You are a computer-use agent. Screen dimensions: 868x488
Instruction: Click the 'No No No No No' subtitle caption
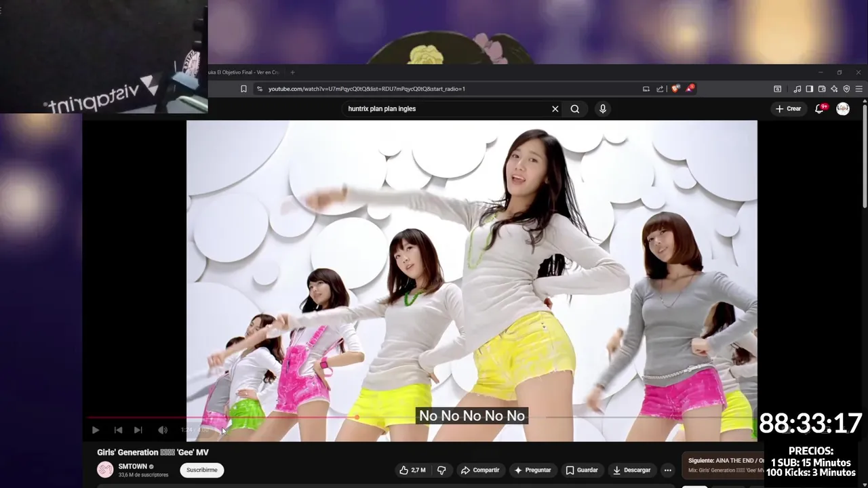[x=472, y=415]
